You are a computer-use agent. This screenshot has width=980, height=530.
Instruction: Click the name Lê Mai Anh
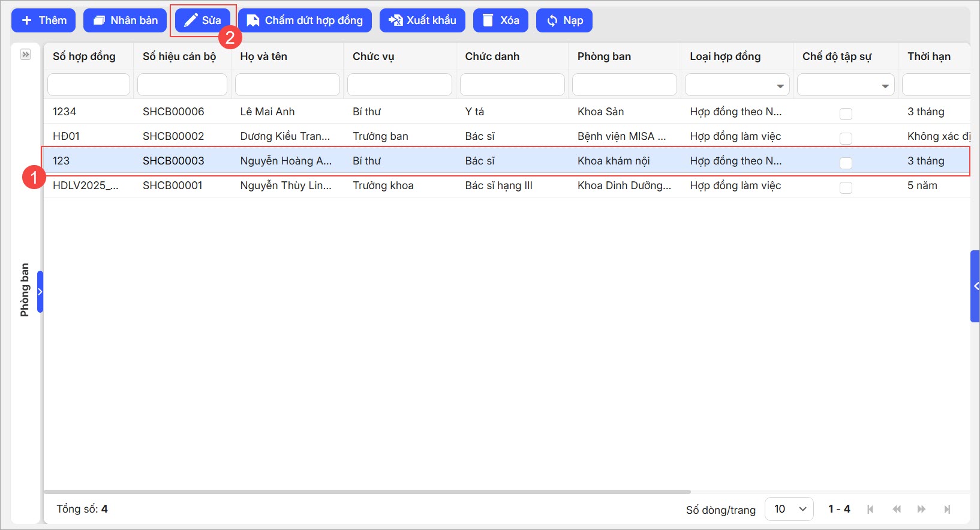tap(267, 112)
